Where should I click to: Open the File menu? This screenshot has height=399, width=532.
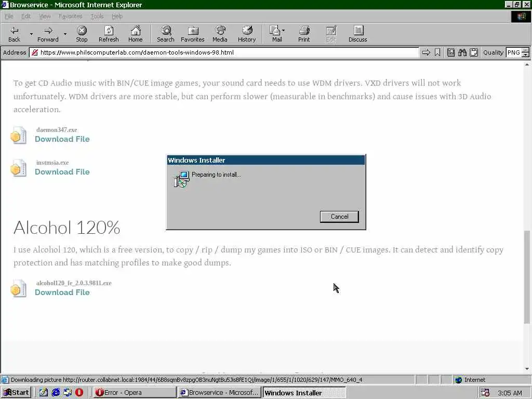[9, 16]
